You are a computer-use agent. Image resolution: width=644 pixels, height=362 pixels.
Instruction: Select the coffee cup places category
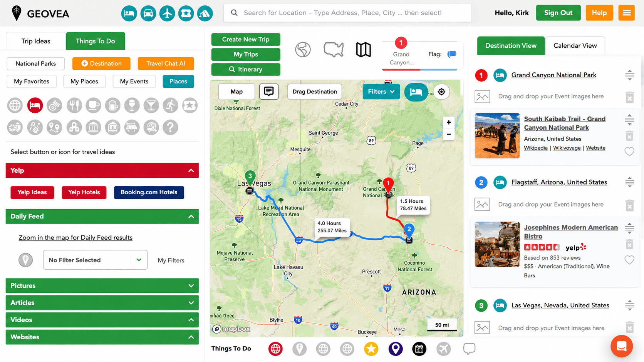93,105
